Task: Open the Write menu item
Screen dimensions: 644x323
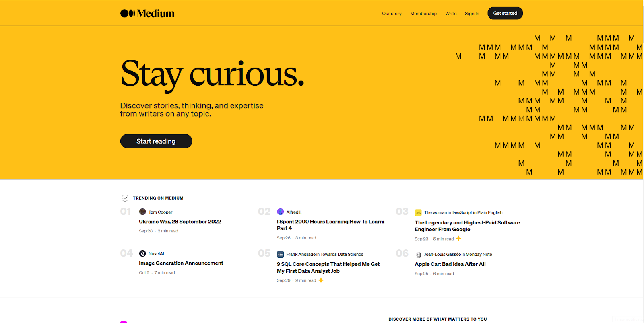Action: tap(451, 14)
